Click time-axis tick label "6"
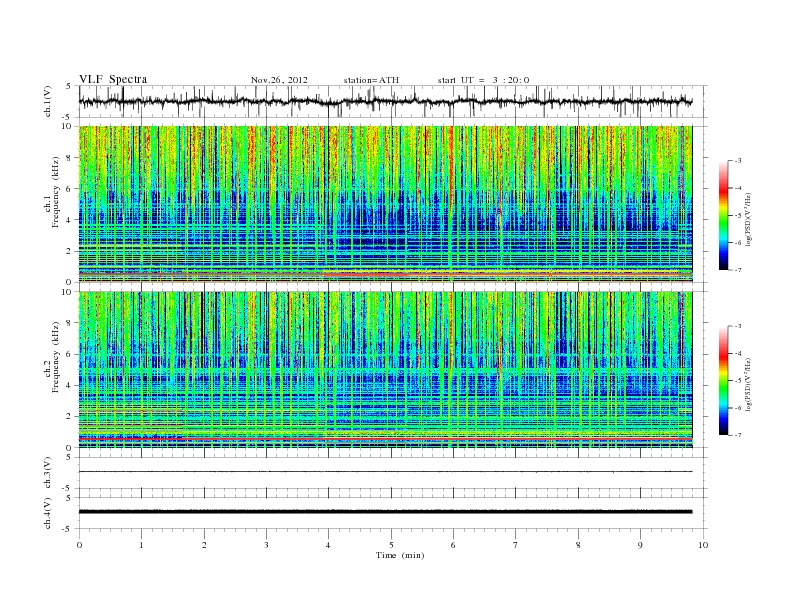792x612 pixels. pyautogui.click(x=453, y=545)
